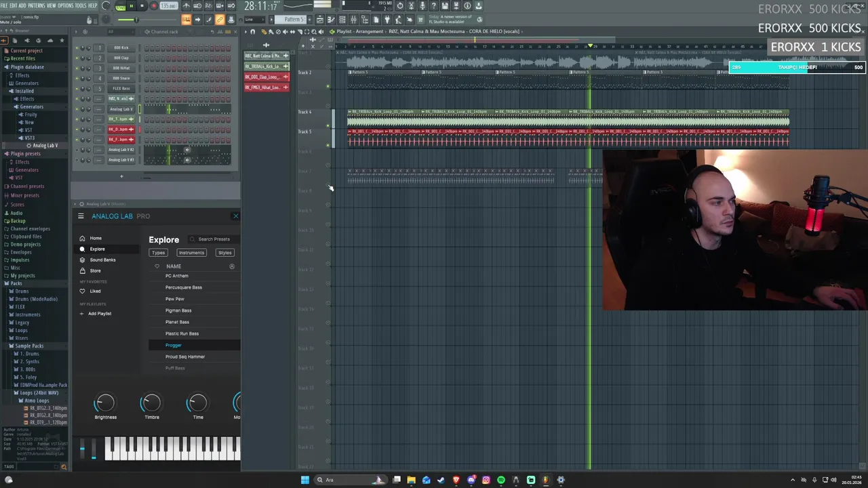
Task: Click the Play/Pause transport button
Action: (131, 6)
